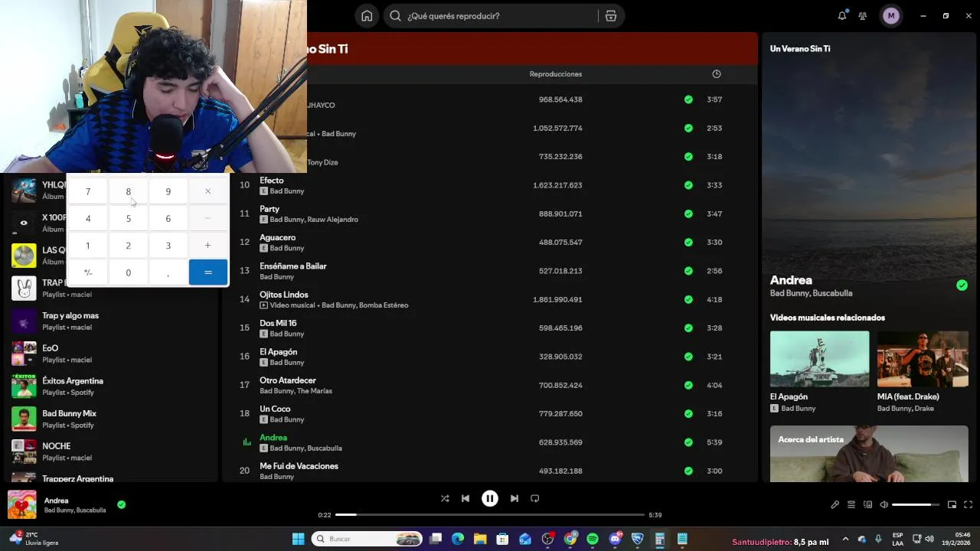Screen dimensions: 980x551
Task: Open Buscabulla link in now playing bar
Action: [91, 510]
